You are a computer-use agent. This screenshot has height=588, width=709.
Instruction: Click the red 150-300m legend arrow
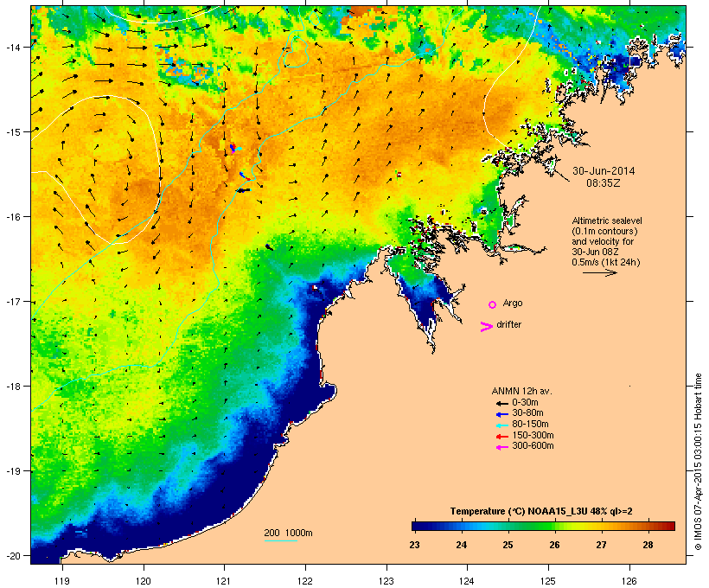click(502, 436)
